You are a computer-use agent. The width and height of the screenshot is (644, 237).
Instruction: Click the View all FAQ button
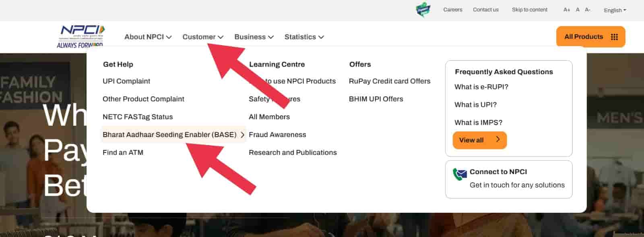coord(480,140)
